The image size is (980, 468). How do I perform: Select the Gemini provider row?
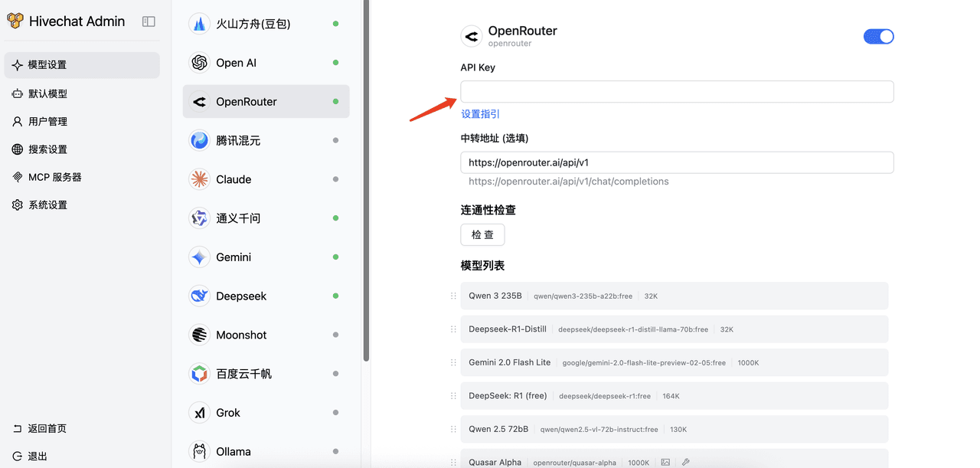tap(266, 257)
